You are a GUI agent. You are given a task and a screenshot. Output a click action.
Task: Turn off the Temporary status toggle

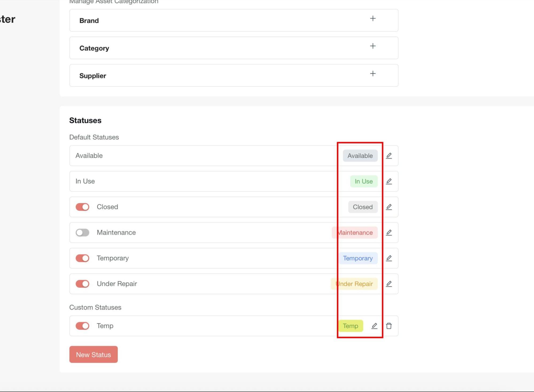click(x=82, y=258)
